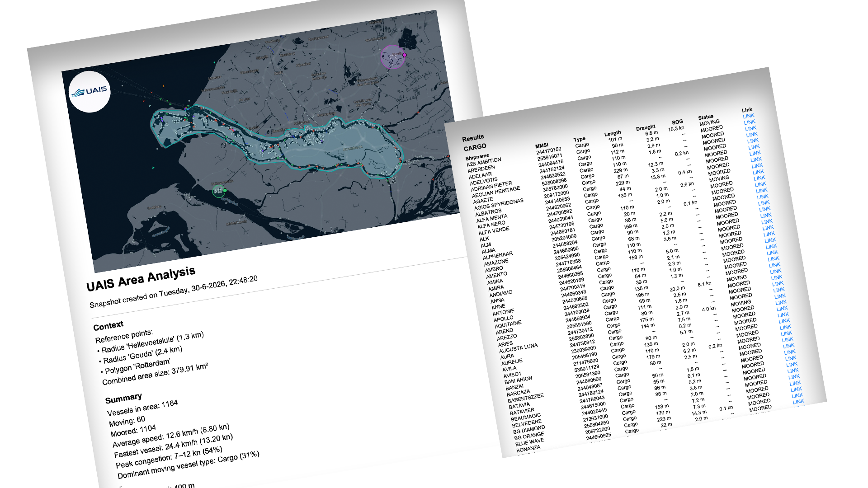Image resolution: width=868 pixels, height=488 pixels.
Task: Click the 'Fastest vessel: 24.4 km/h' line
Action: pos(174,446)
